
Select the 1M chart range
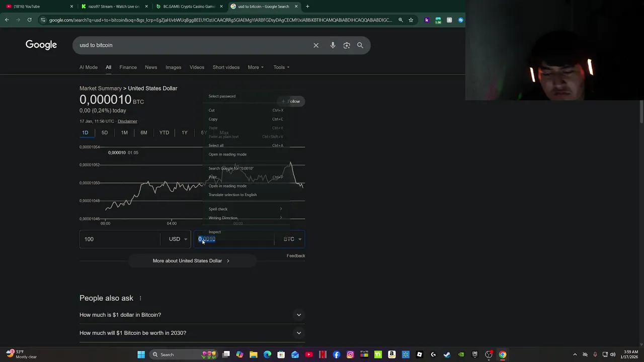tap(124, 133)
